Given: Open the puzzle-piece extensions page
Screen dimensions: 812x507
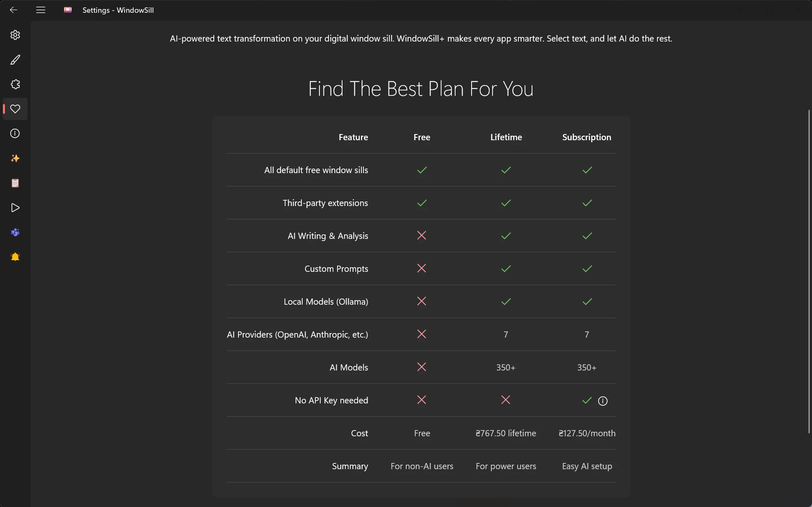Looking at the screenshot, I should click(x=15, y=84).
